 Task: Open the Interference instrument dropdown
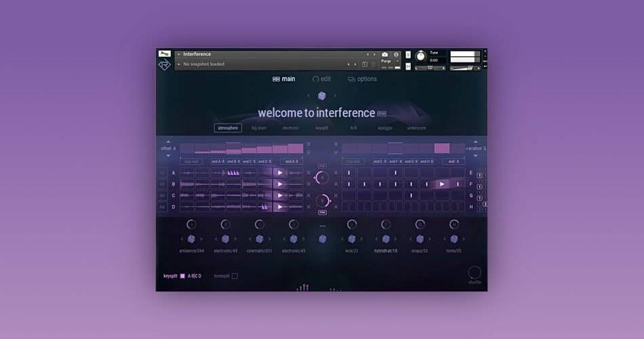click(179, 54)
